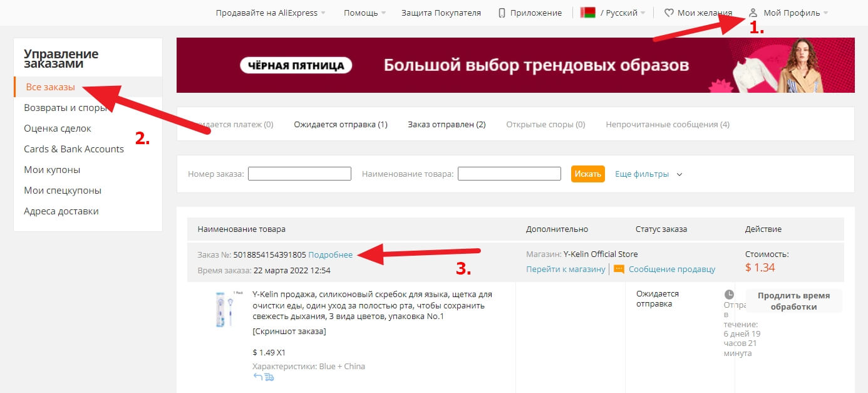Expand the 'Помощь' dropdown menu
Image resolution: width=868 pixels, height=393 pixels.
pyautogui.click(x=364, y=13)
